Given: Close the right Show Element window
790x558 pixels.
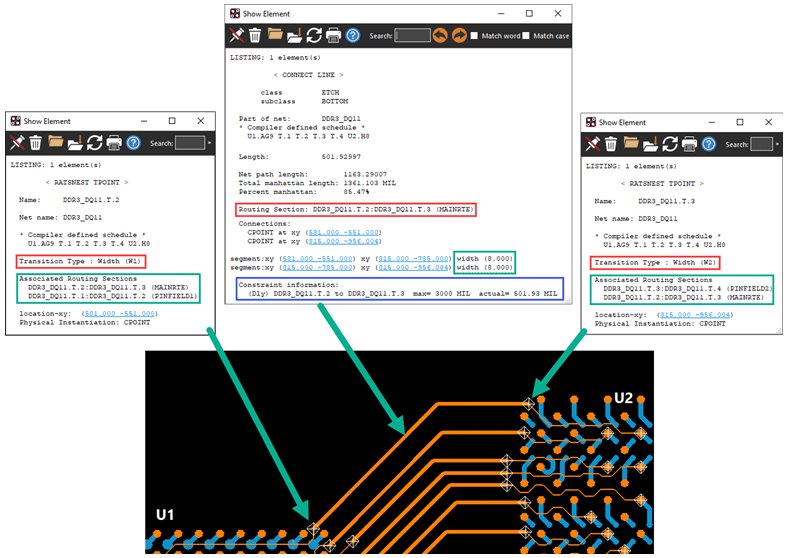Looking at the screenshot, I should (x=768, y=122).
